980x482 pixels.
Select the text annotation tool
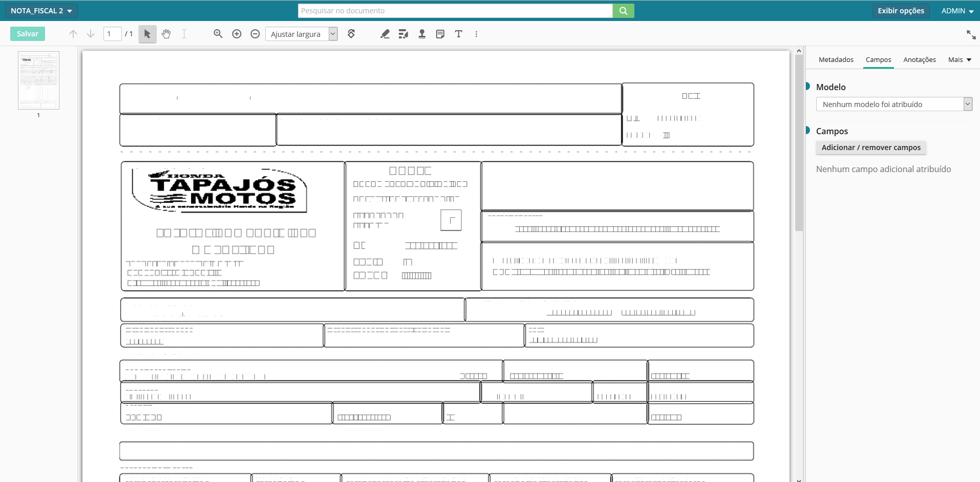pyautogui.click(x=459, y=34)
